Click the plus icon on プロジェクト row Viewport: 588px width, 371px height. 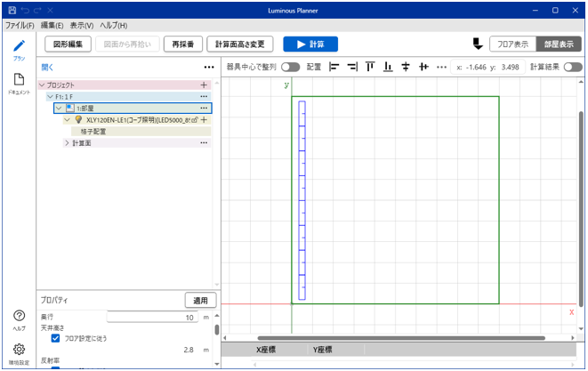[204, 85]
